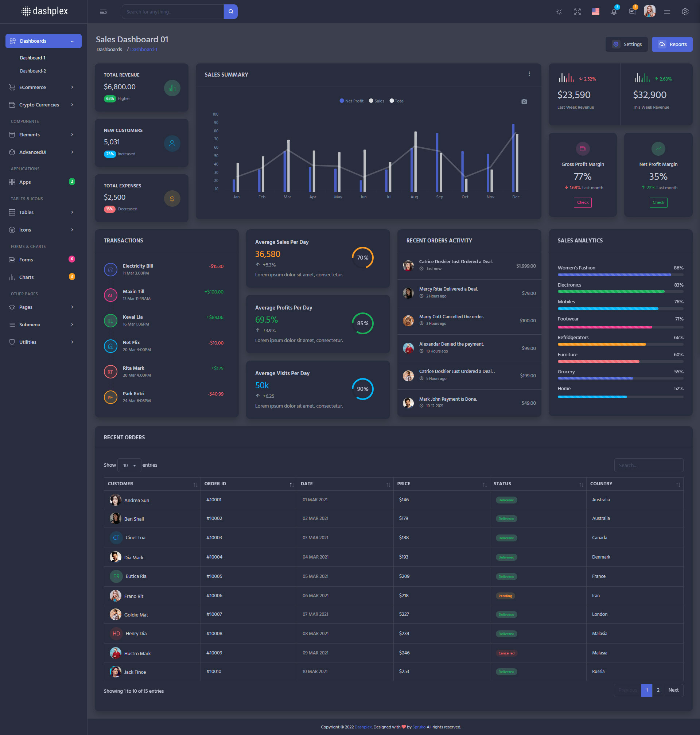Image resolution: width=700 pixels, height=735 pixels.
Task: Download chart via camera icon
Action: pyautogui.click(x=524, y=101)
